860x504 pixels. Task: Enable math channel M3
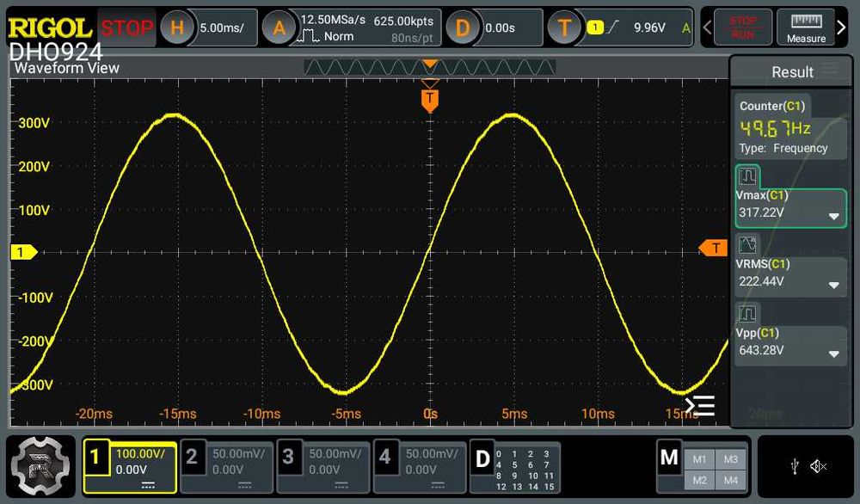pos(730,459)
